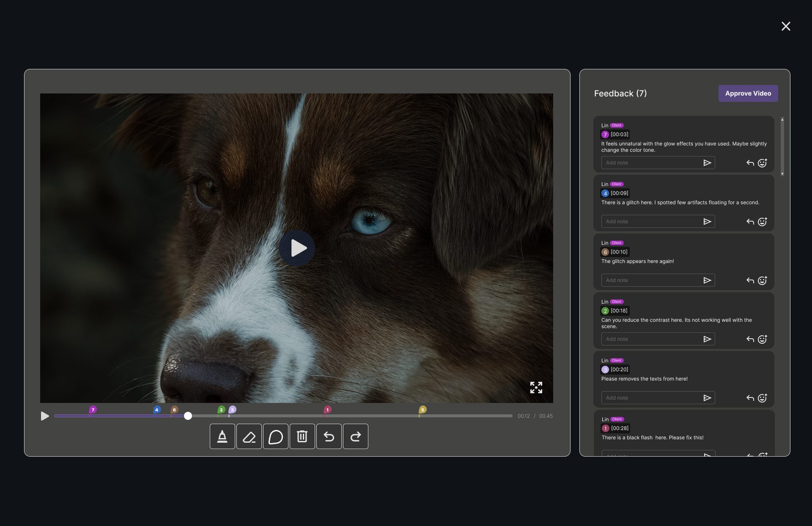
Task: Click the 00.45 total duration text
Action: click(546, 416)
